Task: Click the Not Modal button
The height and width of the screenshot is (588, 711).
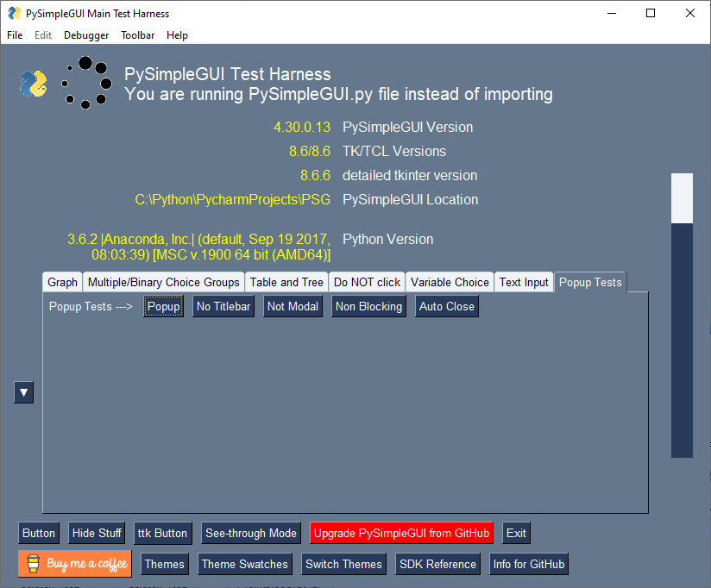Action: pos(293,307)
